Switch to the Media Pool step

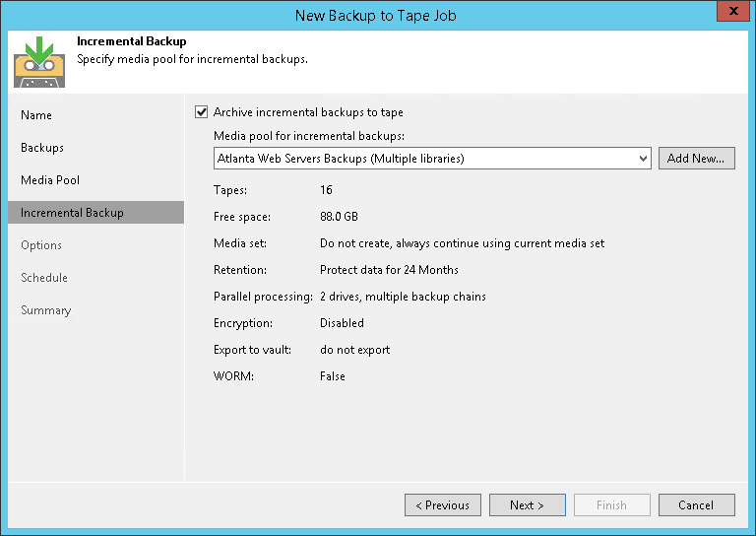[x=50, y=180]
